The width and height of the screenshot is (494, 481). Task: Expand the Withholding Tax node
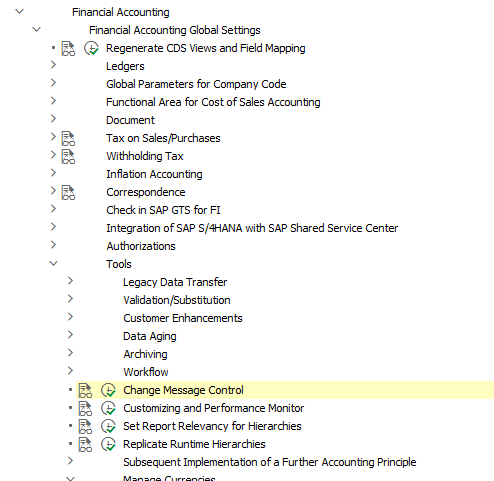[x=53, y=155]
